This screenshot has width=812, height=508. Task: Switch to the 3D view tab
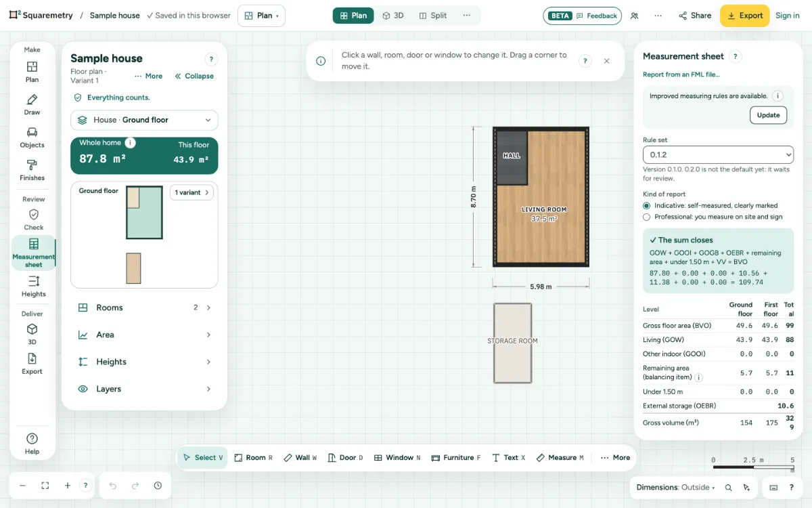(393, 16)
